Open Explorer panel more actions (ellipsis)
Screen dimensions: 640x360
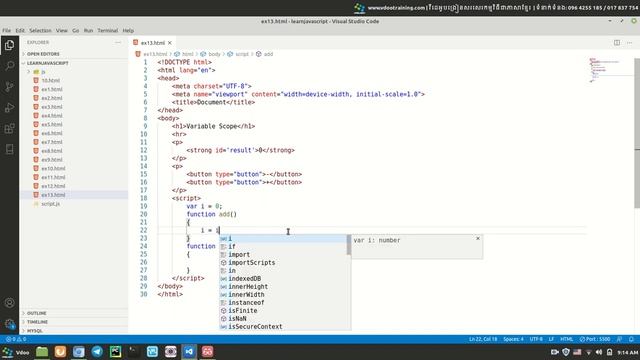tap(118, 42)
